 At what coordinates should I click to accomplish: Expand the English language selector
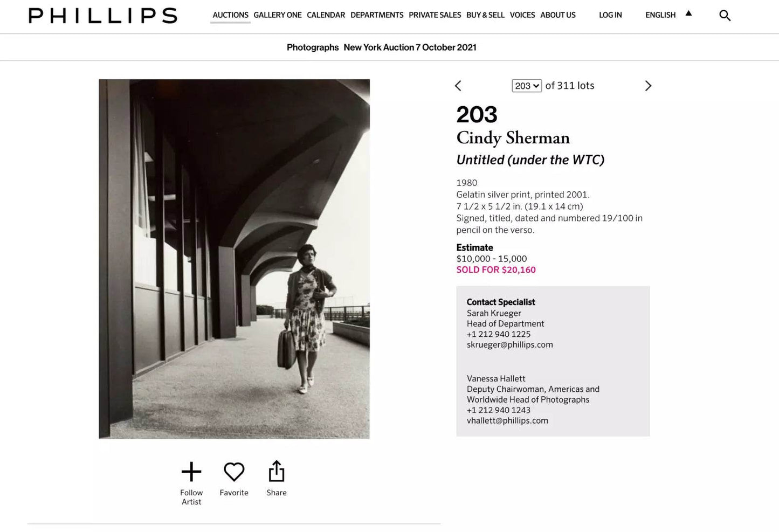(x=660, y=15)
